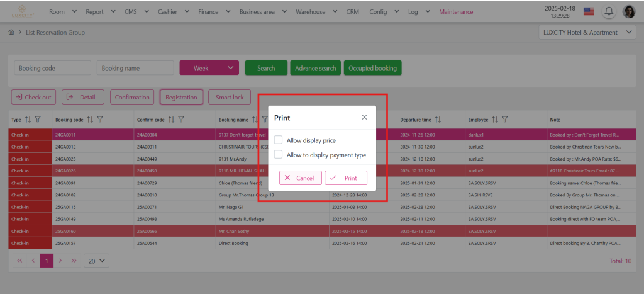This screenshot has height=294, width=644.
Task: Open the user profile avatar
Action: pos(628,11)
